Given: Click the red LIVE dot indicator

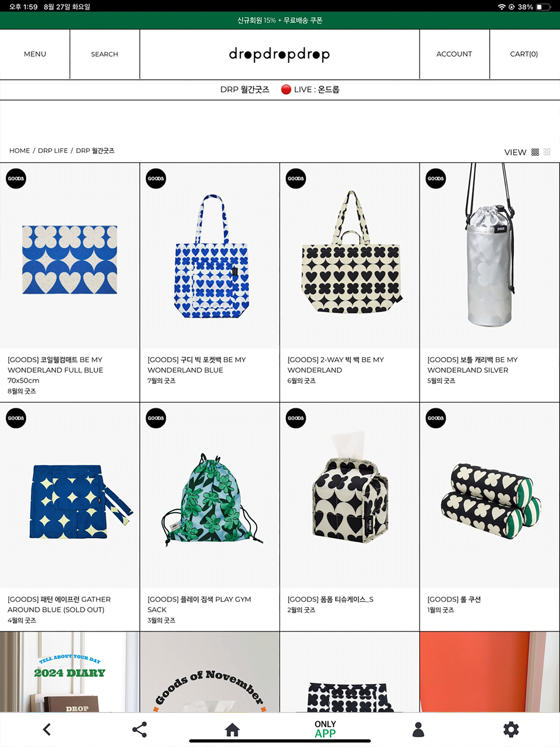Looking at the screenshot, I should (x=286, y=89).
